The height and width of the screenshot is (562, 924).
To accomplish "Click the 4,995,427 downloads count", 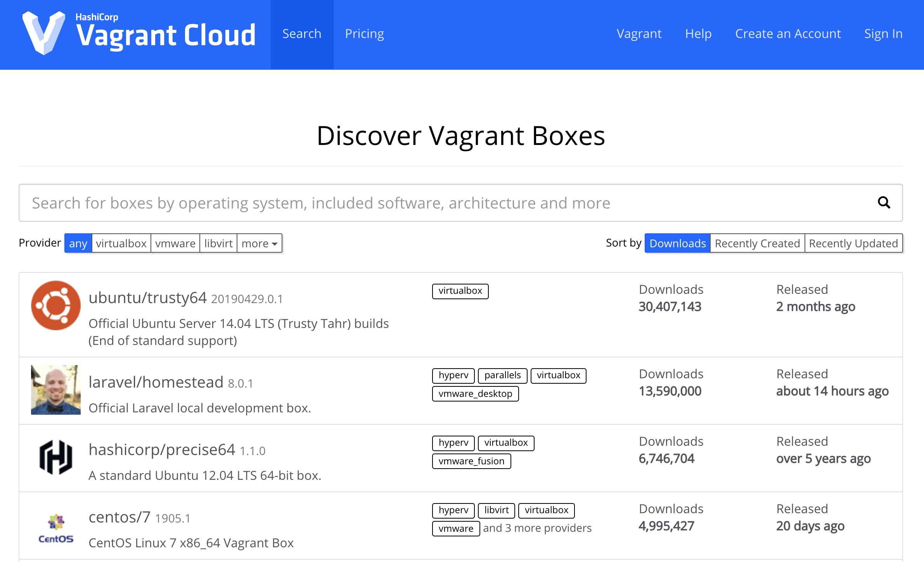I will coord(666,526).
